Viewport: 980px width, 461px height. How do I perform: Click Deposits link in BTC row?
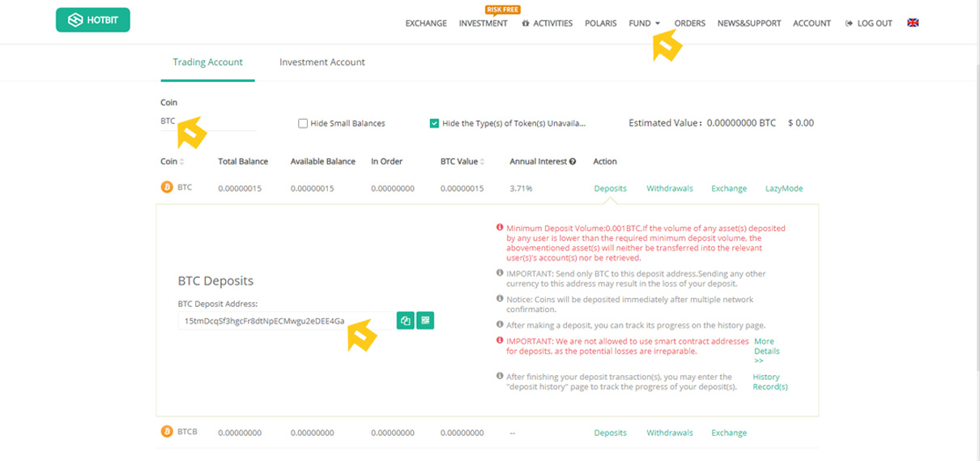pos(610,188)
